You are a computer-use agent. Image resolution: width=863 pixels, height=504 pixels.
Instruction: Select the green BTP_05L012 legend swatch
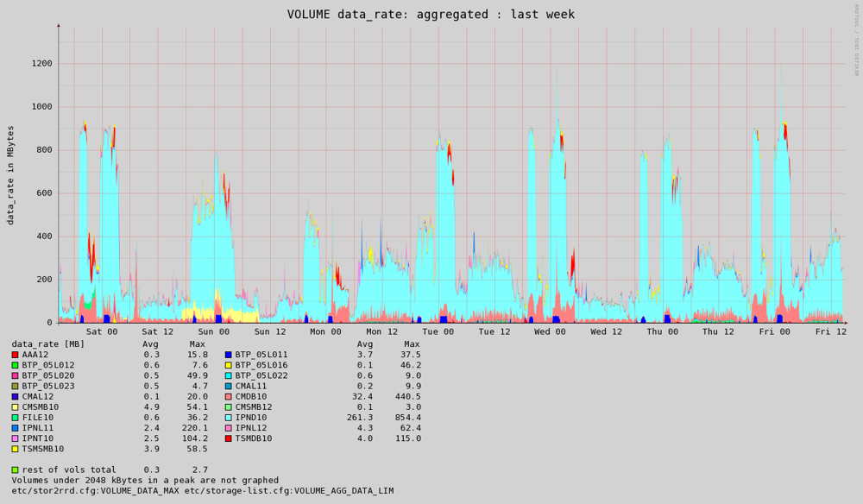coord(15,365)
